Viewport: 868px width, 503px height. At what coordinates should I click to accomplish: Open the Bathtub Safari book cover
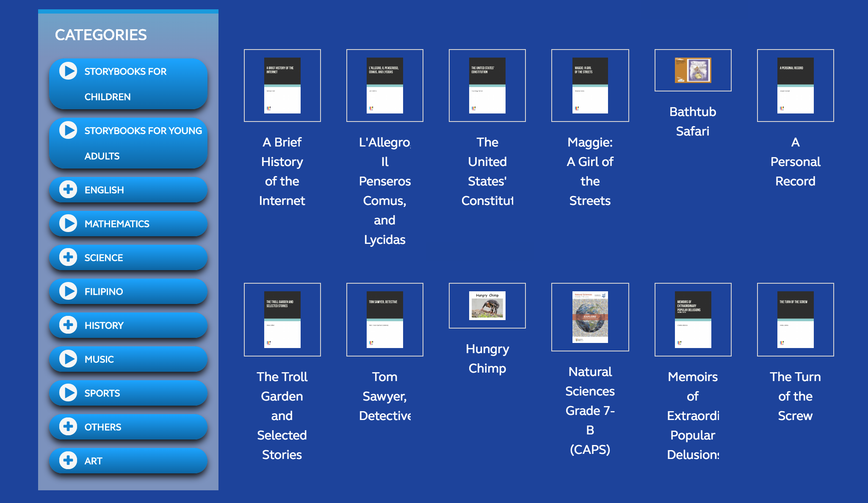pos(693,70)
